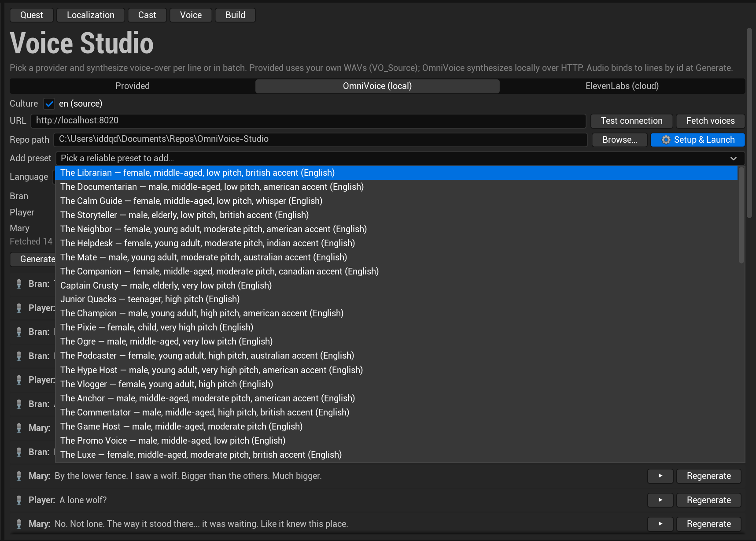The width and height of the screenshot is (756, 541).
Task: Click the preset dropdown list scrollbar
Action: [741, 215]
